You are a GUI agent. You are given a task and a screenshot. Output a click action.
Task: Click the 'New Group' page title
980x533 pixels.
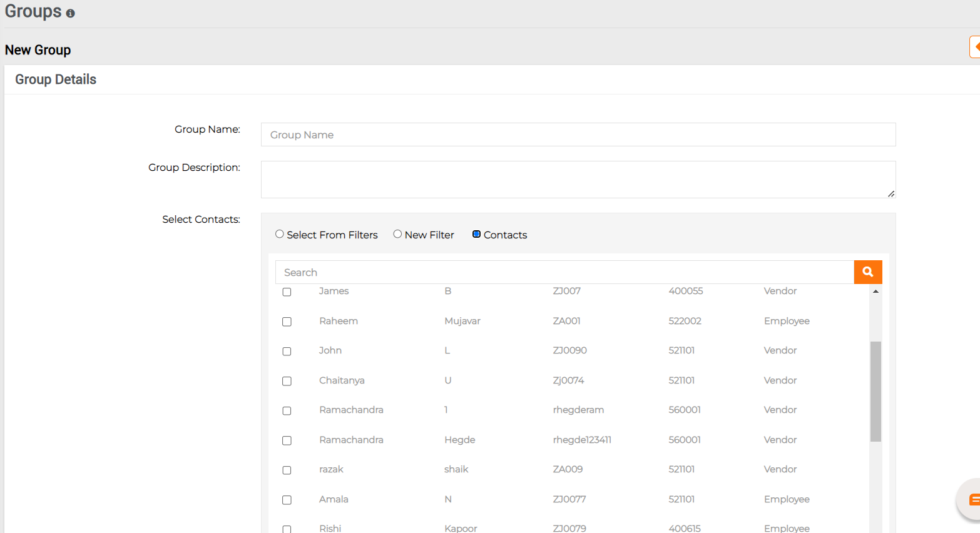(x=38, y=50)
